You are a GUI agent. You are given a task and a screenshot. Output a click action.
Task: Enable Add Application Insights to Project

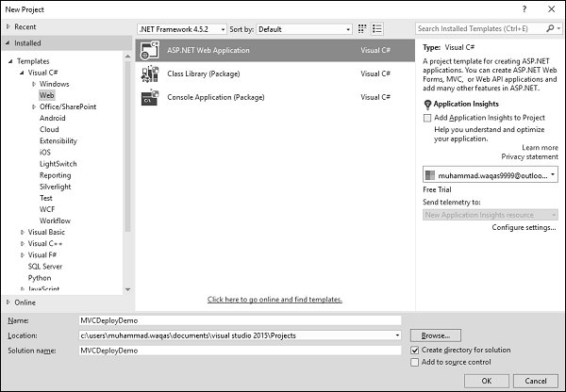(427, 118)
